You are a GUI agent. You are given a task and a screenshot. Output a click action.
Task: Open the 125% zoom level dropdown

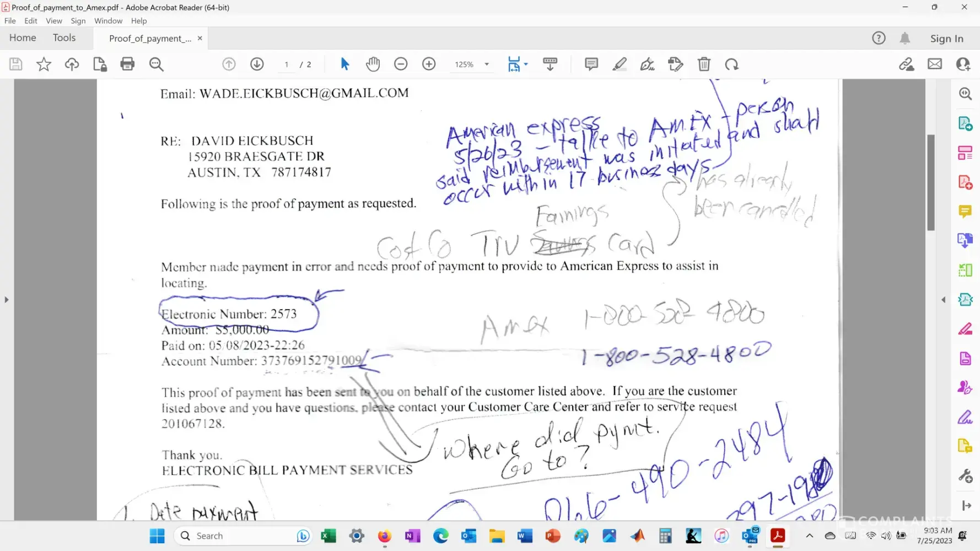tap(486, 64)
